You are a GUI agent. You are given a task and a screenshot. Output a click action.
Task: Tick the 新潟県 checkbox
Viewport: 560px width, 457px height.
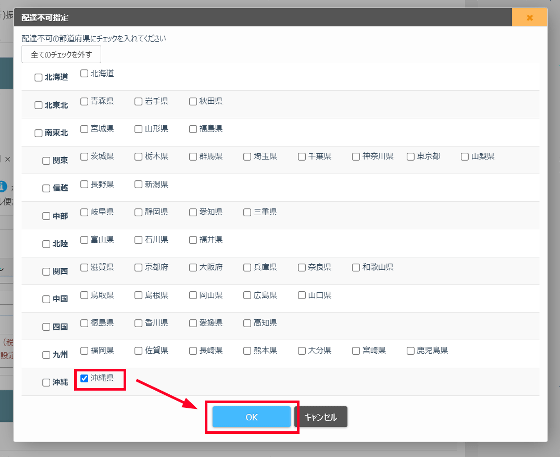click(x=138, y=184)
